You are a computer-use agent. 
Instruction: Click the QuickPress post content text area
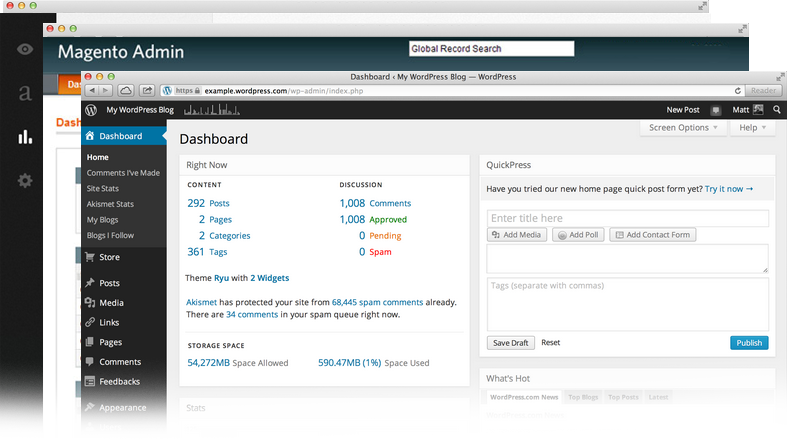pyautogui.click(x=627, y=259)
